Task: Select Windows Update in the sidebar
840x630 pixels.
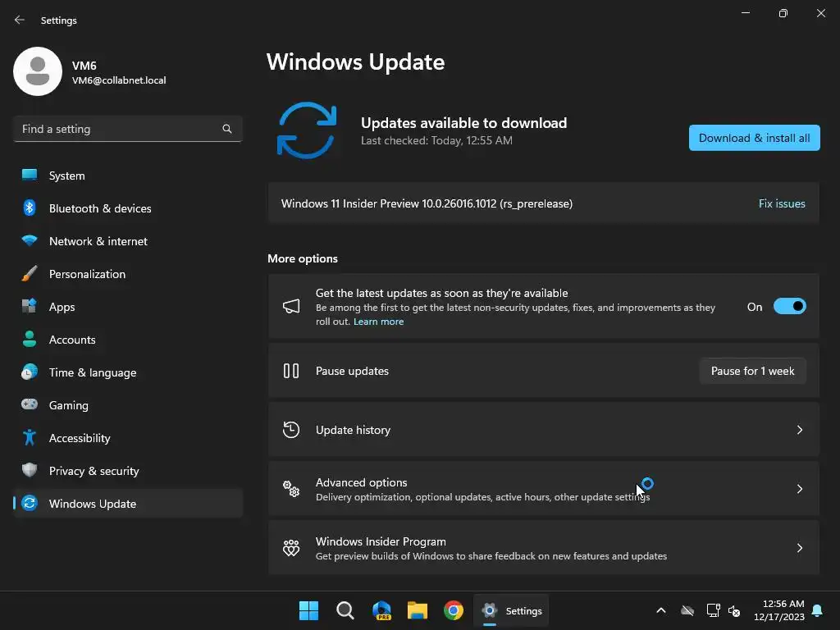Action: pos(128,503)
